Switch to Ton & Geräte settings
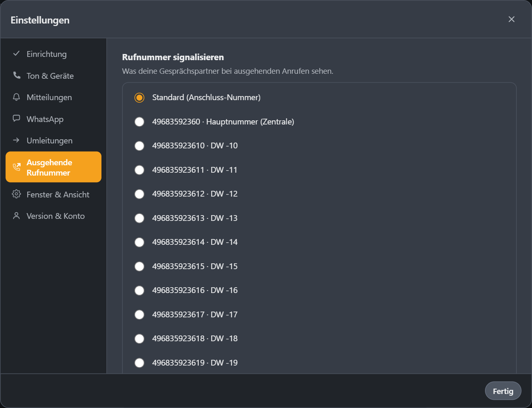Image resolution: width=532 pixels, height=408 pixels. point(54,76)
